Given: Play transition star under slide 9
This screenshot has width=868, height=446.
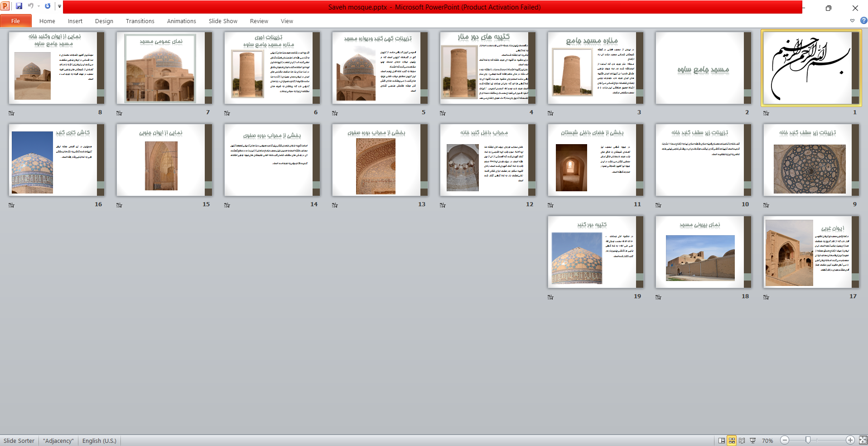Looking at the screenshot, I should coord(766,205).
